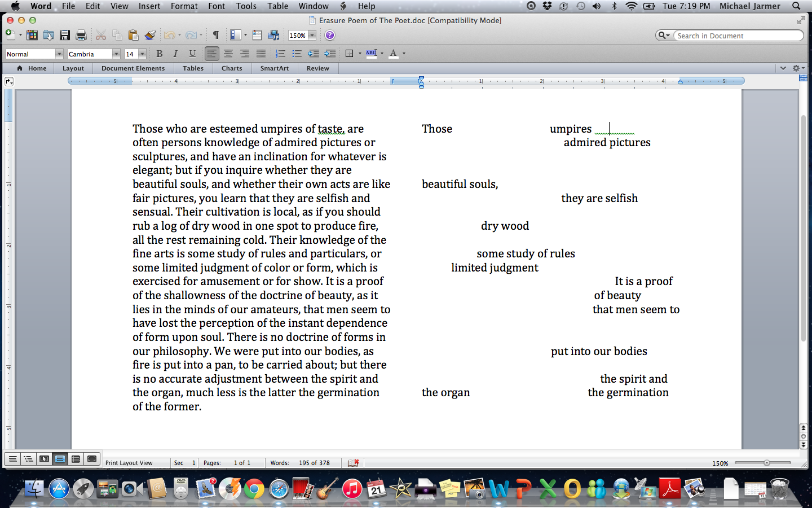This screenshot has width=812, height=508.
Task: Open Word Help purple question icon
Action: (x=330, y=36)
